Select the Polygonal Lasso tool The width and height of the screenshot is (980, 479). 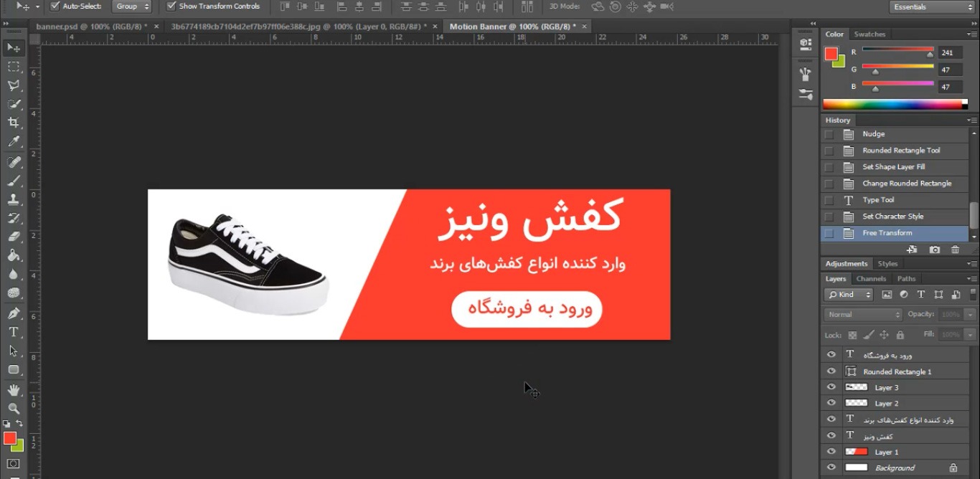click(13, 85)
